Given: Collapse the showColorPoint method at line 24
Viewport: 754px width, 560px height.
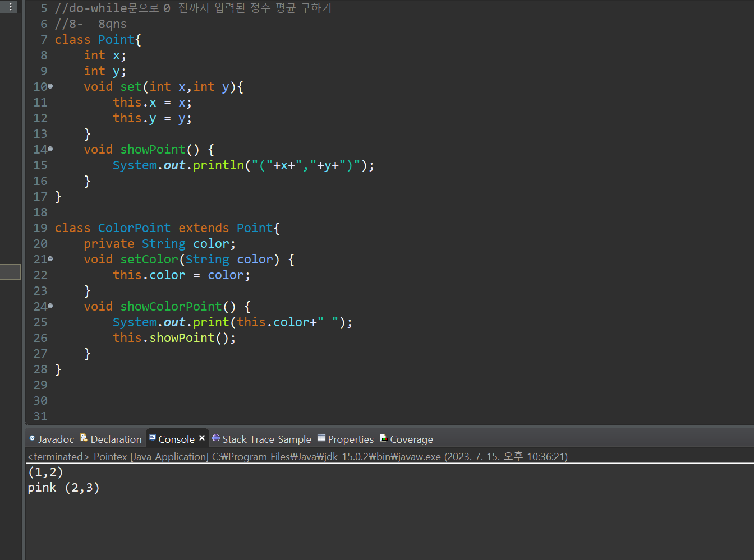Looking at the screenshot, I should 50,306.
